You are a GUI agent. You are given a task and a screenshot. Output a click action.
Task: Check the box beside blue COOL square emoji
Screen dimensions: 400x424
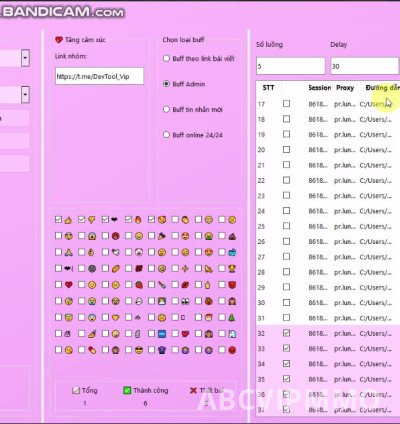coord(152,333)
